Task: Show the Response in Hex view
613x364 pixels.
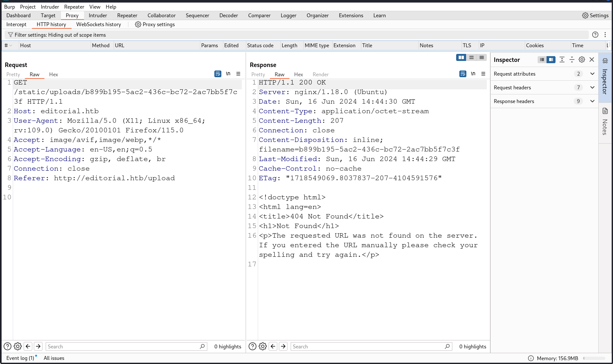Action: click(x=298, y=74)
